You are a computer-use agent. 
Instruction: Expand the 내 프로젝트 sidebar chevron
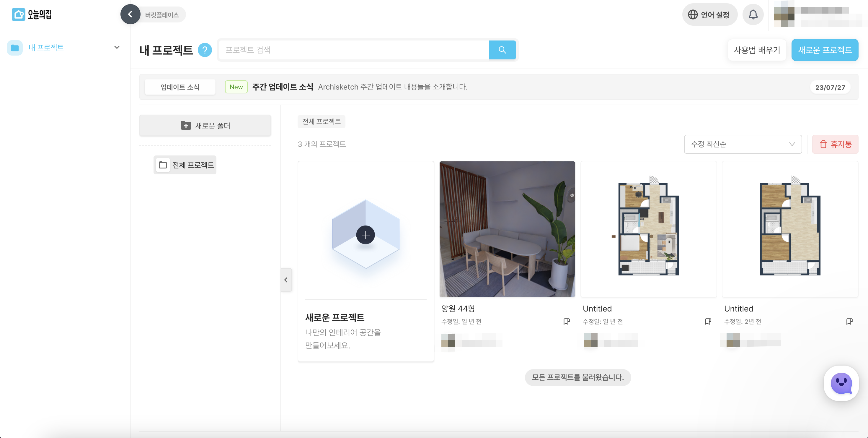pyautogui.click(x=117, y=48)
